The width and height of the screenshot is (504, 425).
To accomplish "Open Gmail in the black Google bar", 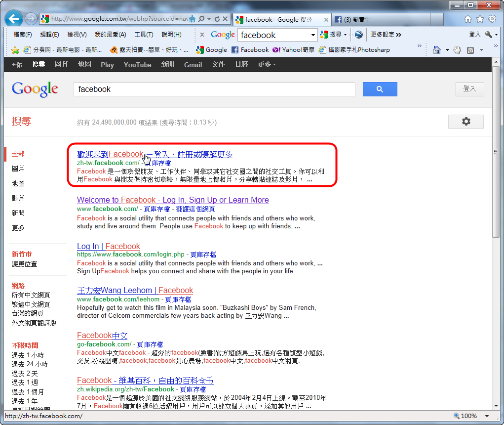I will (x=193, y=65).
